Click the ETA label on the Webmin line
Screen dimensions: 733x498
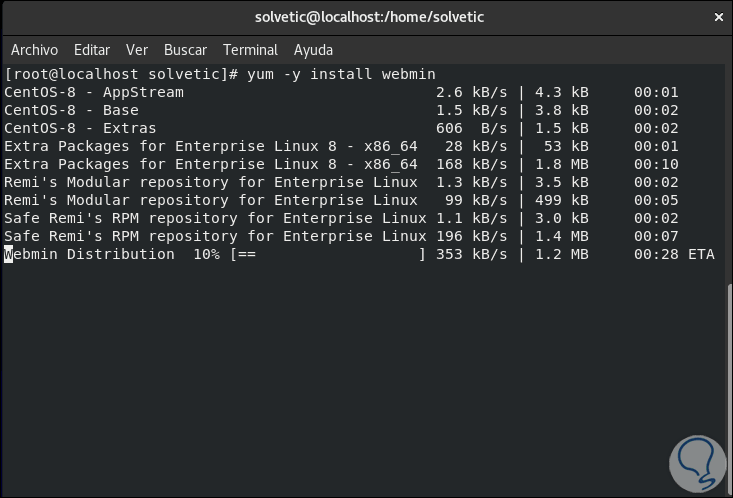click(x=701, y=255)
